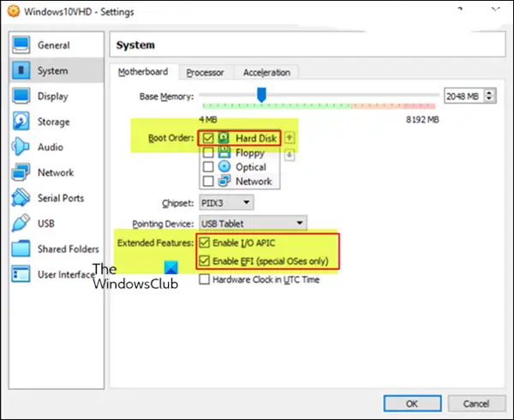The width and height of the screenshot is (514, 420).
Task: Switch to the Acceleration tab
Action: click(x=266, y=73)
